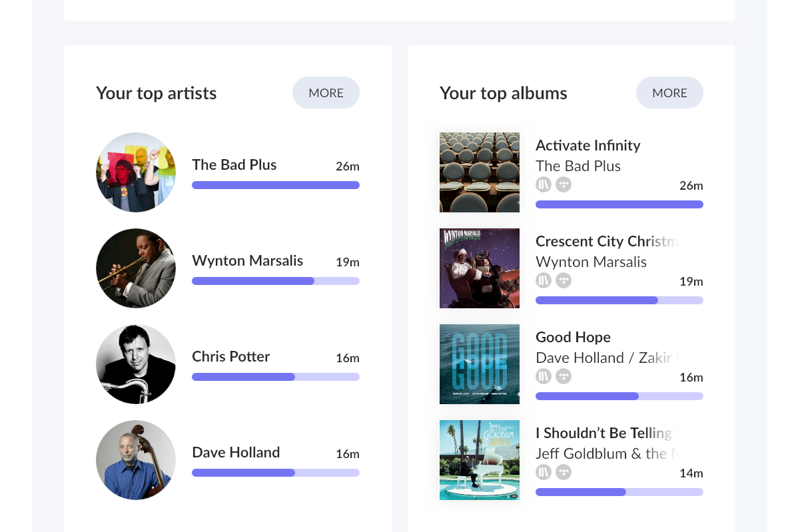This screenshot has width=798, height=532.
Task: Select Dave Holland artist photo
Action: click(136, 460)
